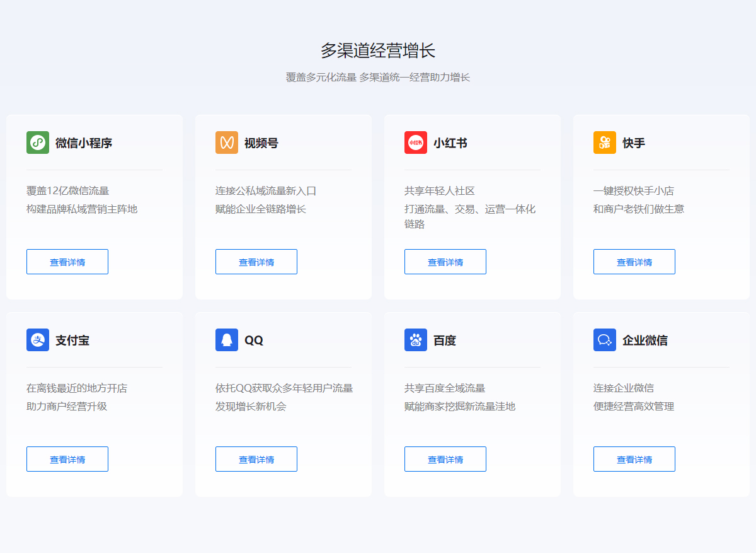Open 查看详情 for 微信小程序
The image size is (756, 553).
[x=67, y=262]
